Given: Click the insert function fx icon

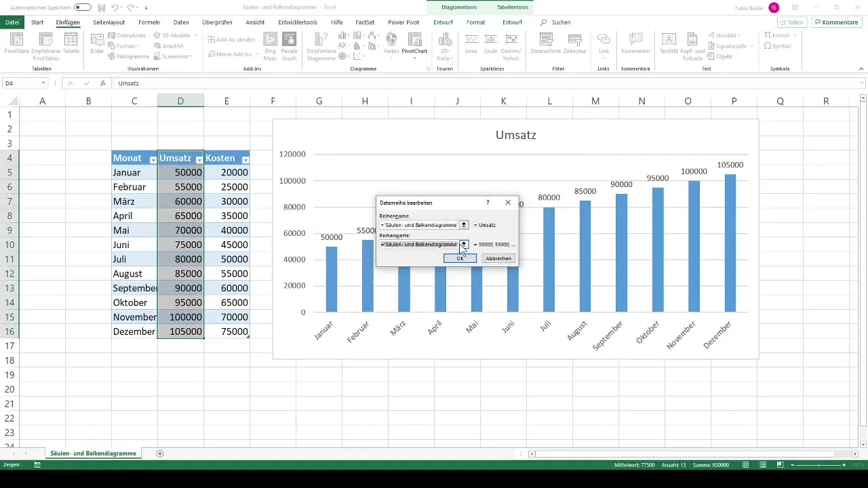Looking at the screenshot, I should [x=102, y=83].
